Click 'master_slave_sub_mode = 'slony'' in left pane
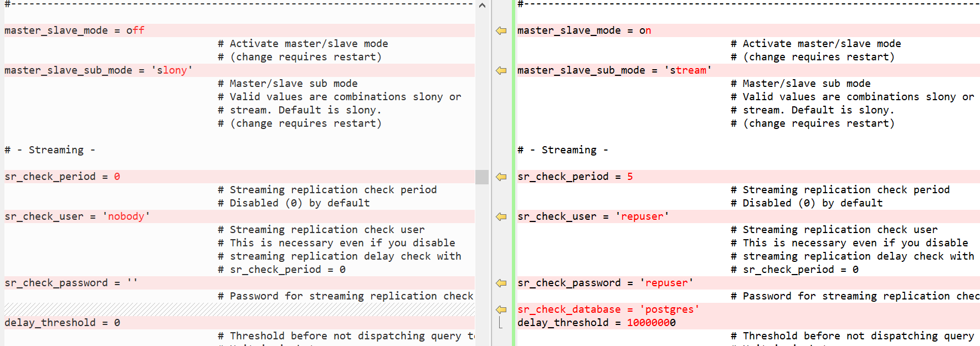 pyautogui.click(x=99, y=70)
